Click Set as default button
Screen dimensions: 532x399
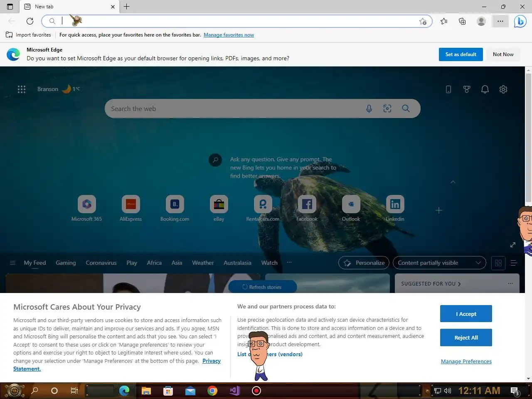(x=461, y=54)
